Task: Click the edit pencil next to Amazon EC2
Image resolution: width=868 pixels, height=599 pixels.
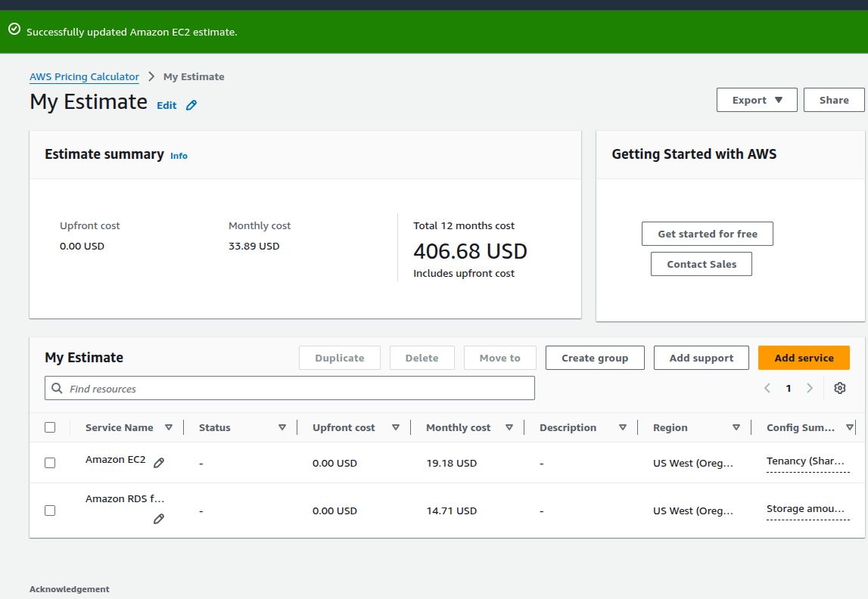Action: pos(159,463)
